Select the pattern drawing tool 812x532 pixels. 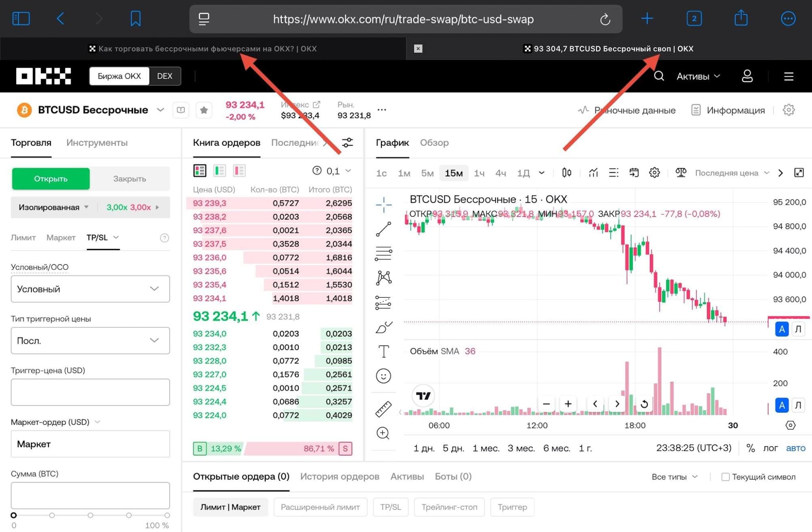click(x=383, y=278)
